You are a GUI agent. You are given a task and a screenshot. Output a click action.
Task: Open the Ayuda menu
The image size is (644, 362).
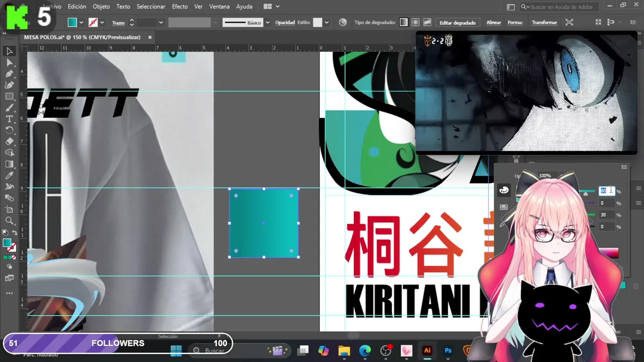click(245, 7)
